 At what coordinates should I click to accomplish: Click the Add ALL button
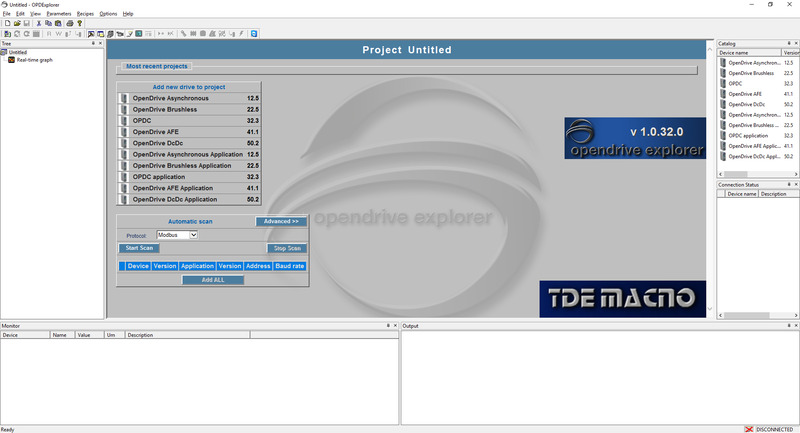213,280
